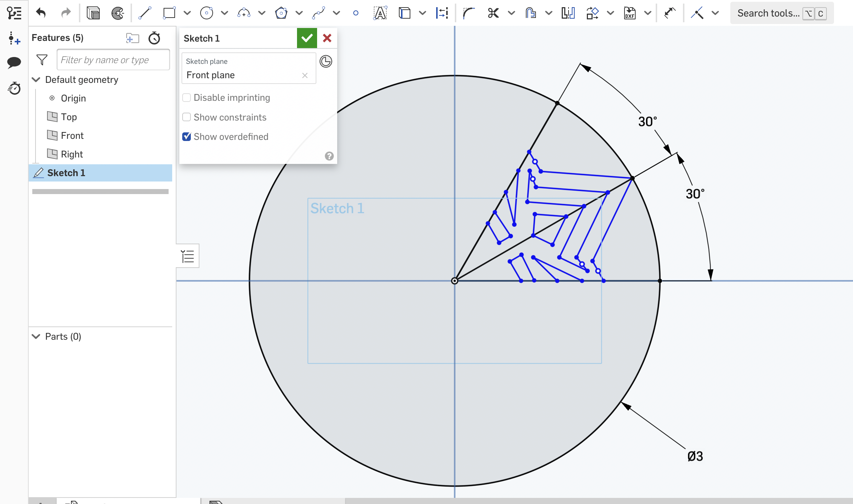
Task: Click the Point tool icon
Action: (x=355, y=13)
